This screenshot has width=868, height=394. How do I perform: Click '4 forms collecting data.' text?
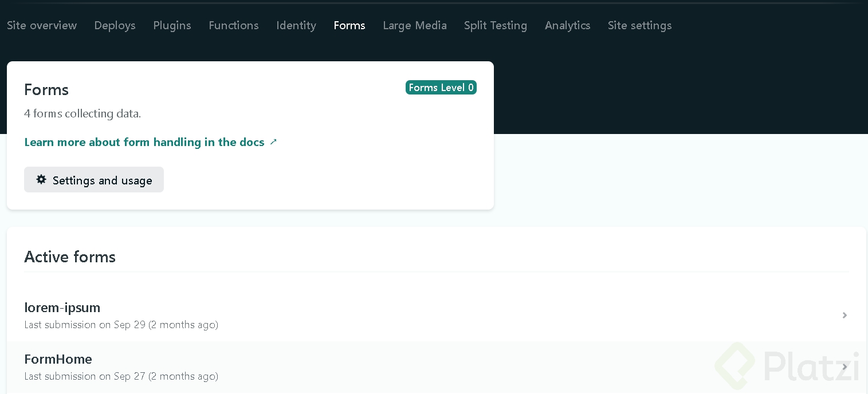tap(83, 113)
